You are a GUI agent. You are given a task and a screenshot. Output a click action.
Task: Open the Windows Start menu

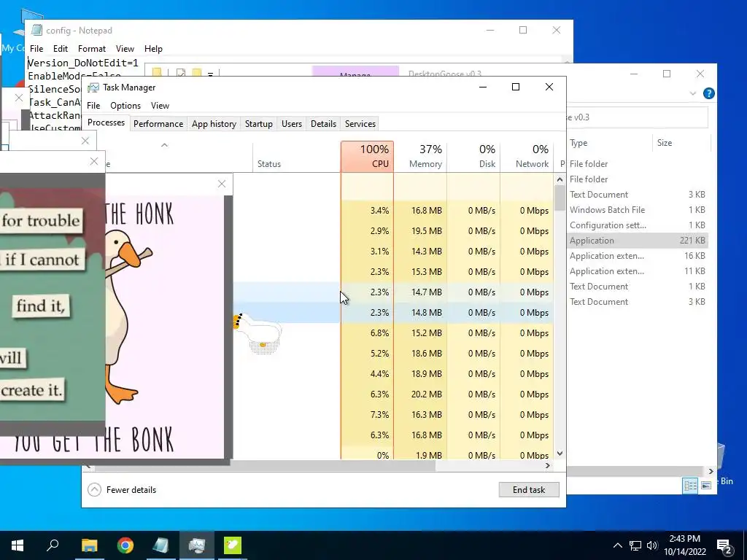tap(18, 545)
